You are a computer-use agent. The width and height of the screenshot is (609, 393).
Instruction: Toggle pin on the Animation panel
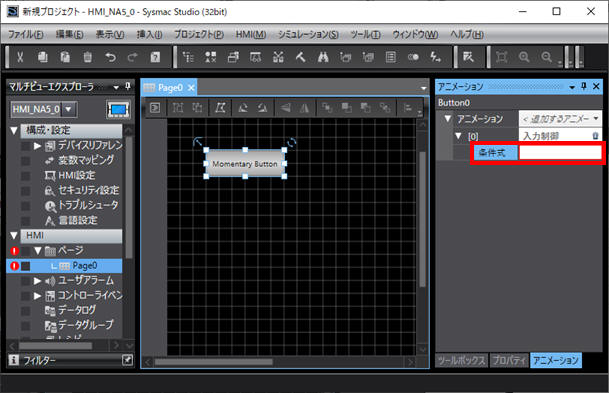(x=584, y=86)
